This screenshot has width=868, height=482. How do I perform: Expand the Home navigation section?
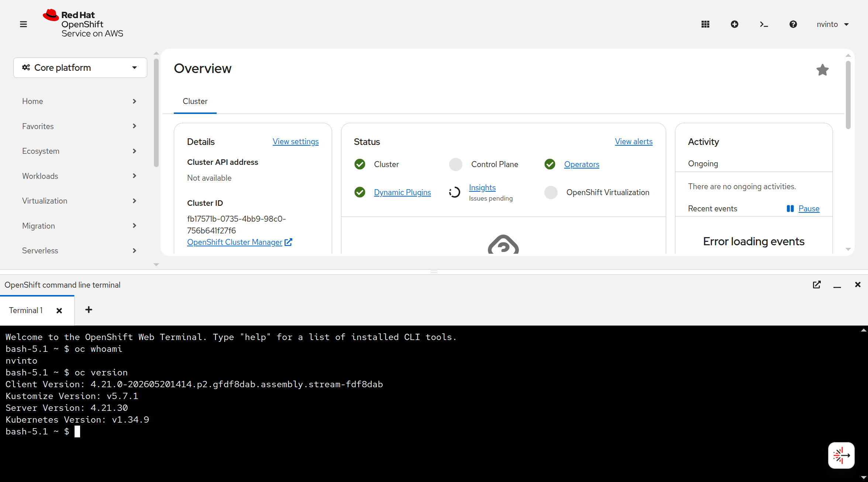(79, 101)
